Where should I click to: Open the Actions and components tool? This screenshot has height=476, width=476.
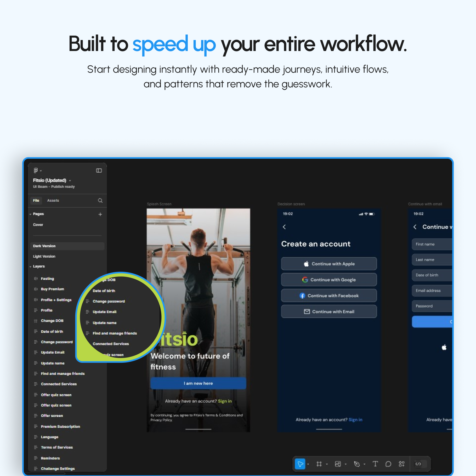point(401,464)
